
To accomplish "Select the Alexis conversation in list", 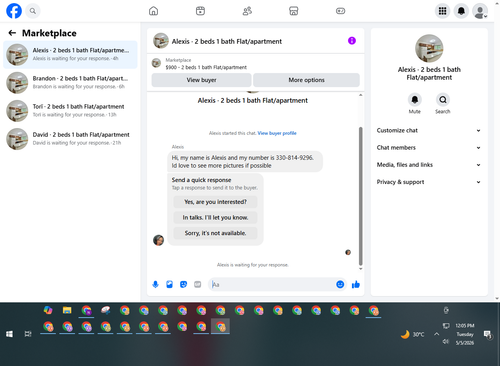I will click(x=70, y=55).
